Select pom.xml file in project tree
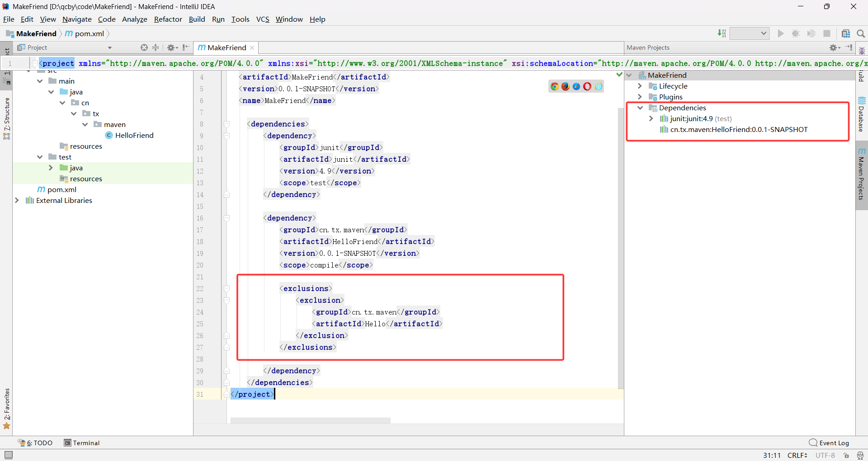868x461 pixels. point(57,189)
